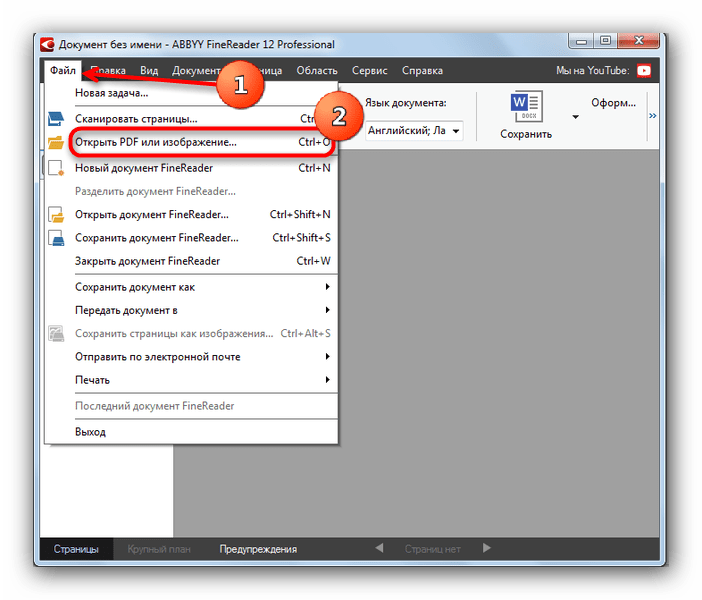The height and width of the screenshot is (600, 702).
Task: Open the Файл menu
Action: click(63, 71)
